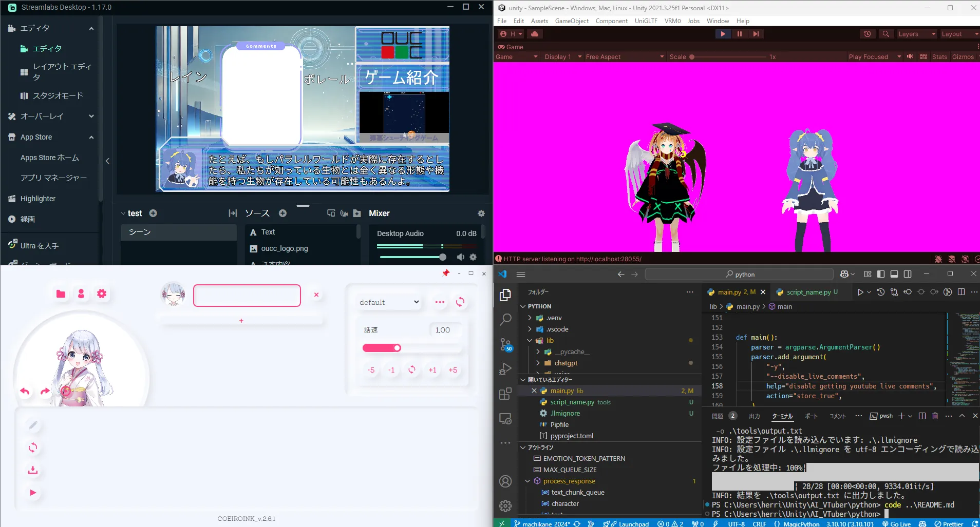Click Unity Step frame button
Image resolution: width=980 pixels, height=527 pixels.
pos(756,34)
